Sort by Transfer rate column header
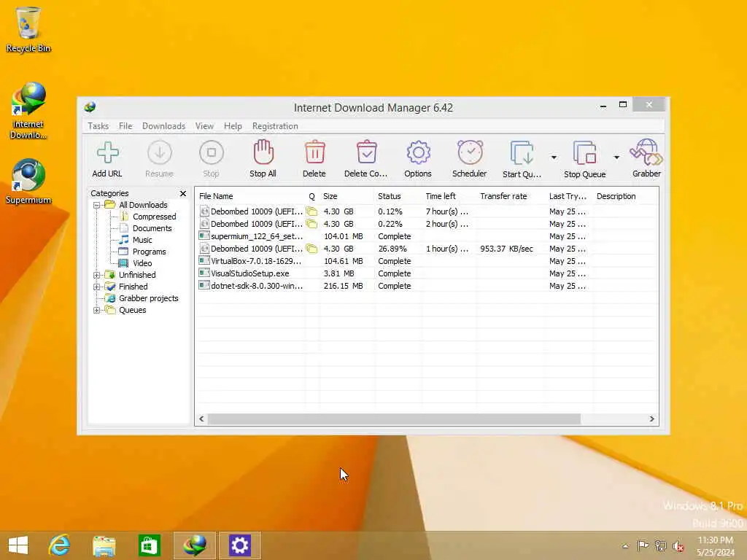The image size is (747, 560). (x=511, y=196)
